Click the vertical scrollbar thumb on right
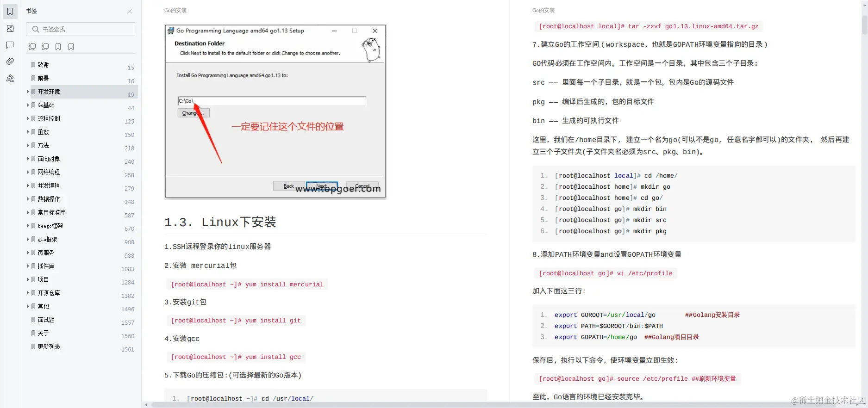868x408 pixels. coord(865,25)
